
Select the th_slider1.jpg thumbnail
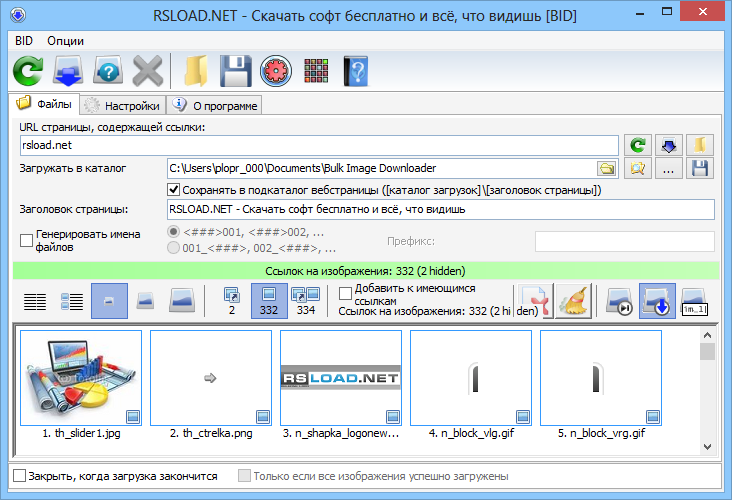[x=81, y=378]
